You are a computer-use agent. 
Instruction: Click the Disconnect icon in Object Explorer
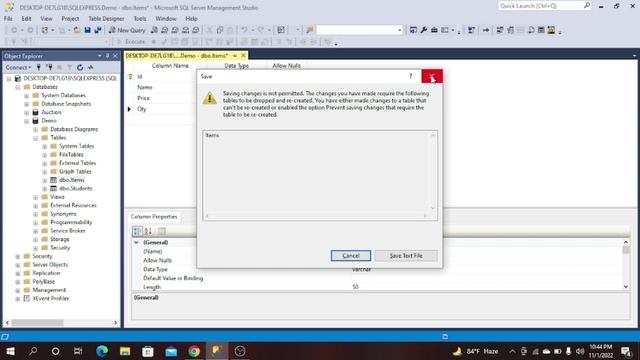click(49, 67)
